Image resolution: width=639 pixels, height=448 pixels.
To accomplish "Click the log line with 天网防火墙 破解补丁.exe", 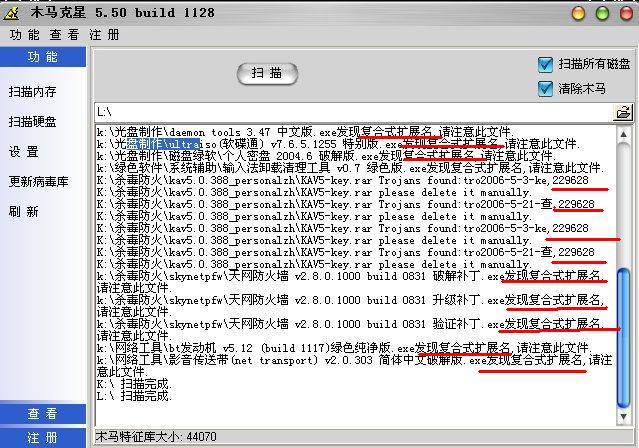I will (351, 282).
